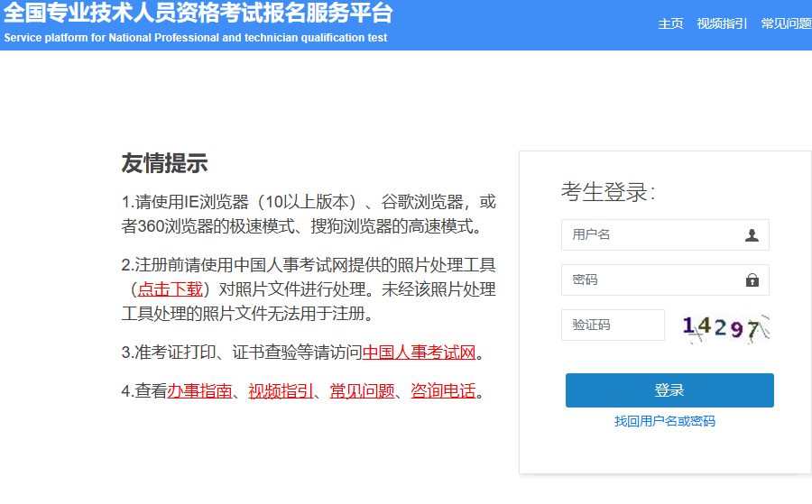Click the padlock icon in password field

[x=752, y=280]
